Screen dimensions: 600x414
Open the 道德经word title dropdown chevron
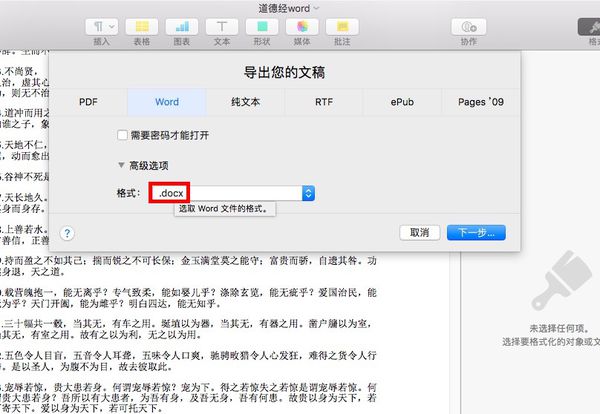pyautogui.click(x=316, y=8)
